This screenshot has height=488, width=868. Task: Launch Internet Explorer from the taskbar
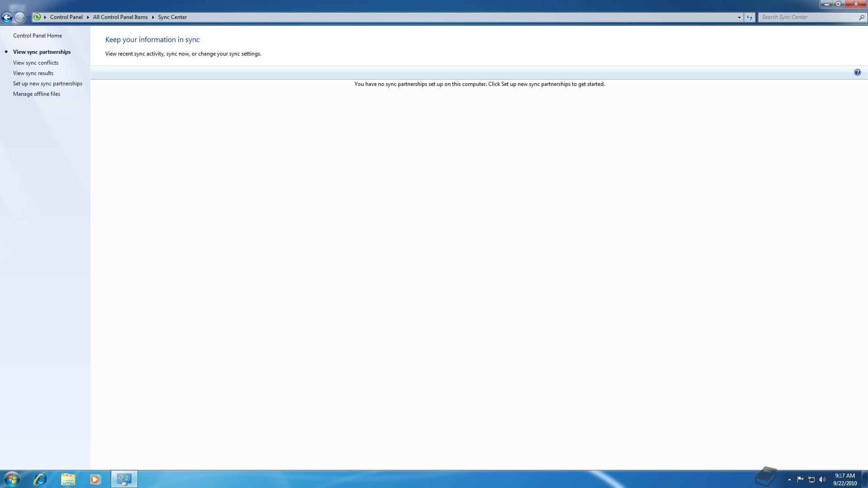pyautogui.click(x=40, y=479)
